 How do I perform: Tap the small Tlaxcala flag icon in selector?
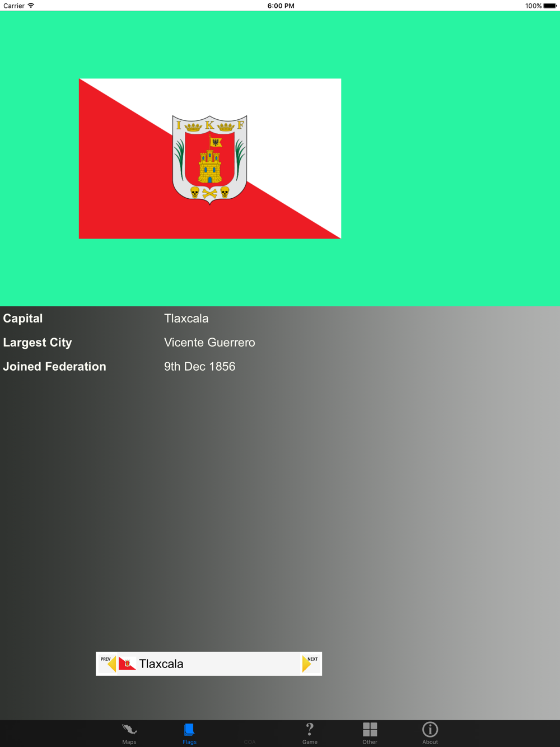[x=127, y=664]
